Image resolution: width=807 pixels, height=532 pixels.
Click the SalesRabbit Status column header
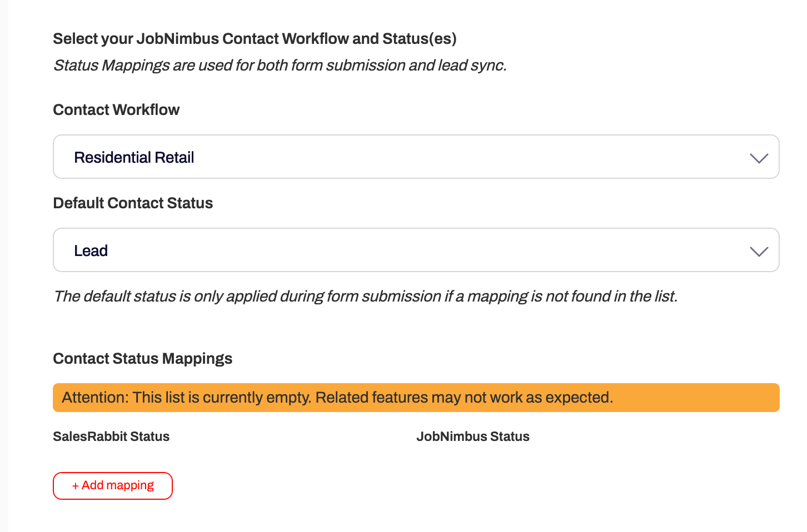click(111, 436)
